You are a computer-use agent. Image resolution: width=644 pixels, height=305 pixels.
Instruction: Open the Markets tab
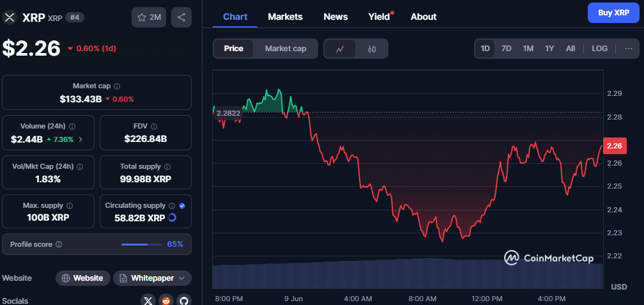click(x=285, y=17)
